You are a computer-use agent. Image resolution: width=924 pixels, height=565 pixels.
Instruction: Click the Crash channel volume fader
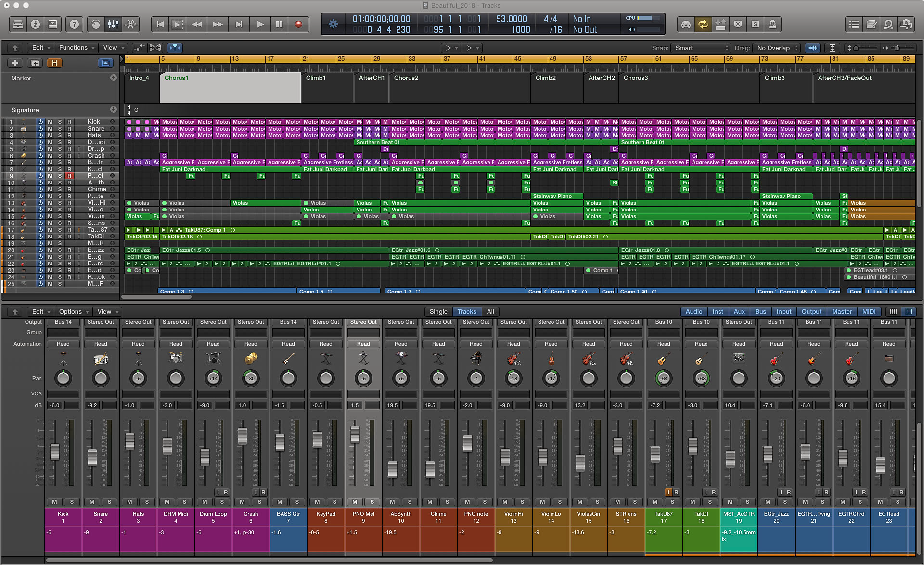[x=243, y=435]
